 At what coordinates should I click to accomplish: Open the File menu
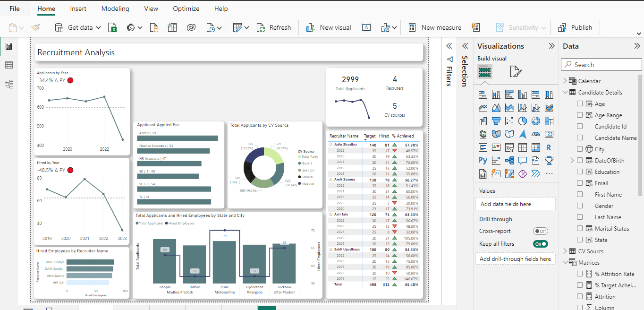tap(15, 9)
